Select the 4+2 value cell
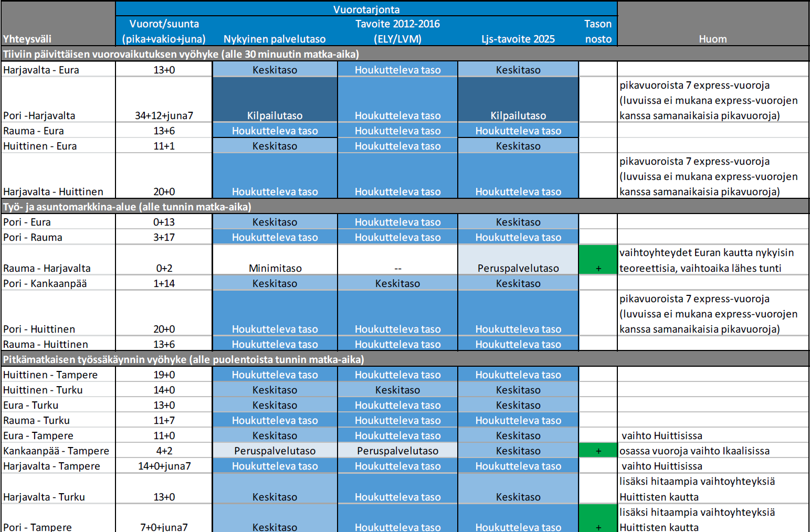 (164, 451)
